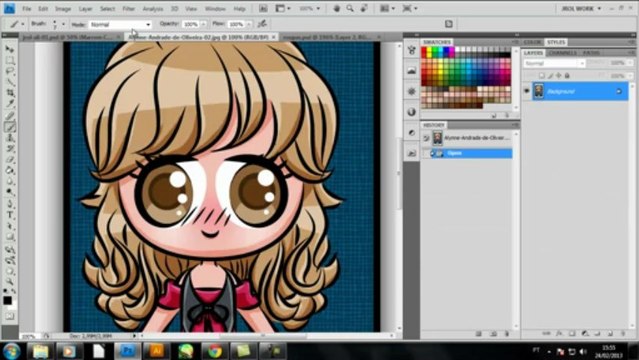Open the Analysis menu

[152, 9]
